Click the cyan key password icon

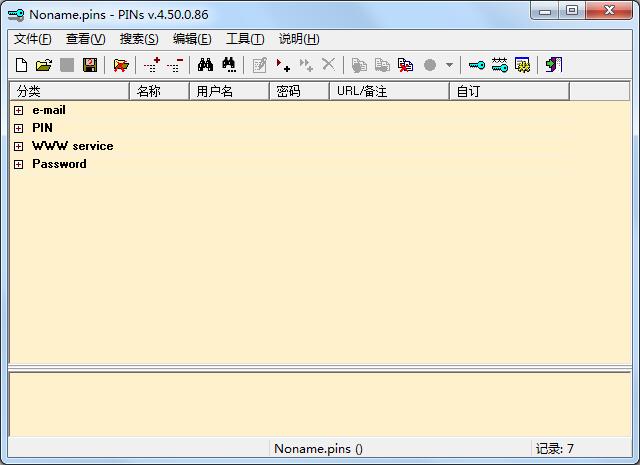(476, 65)
